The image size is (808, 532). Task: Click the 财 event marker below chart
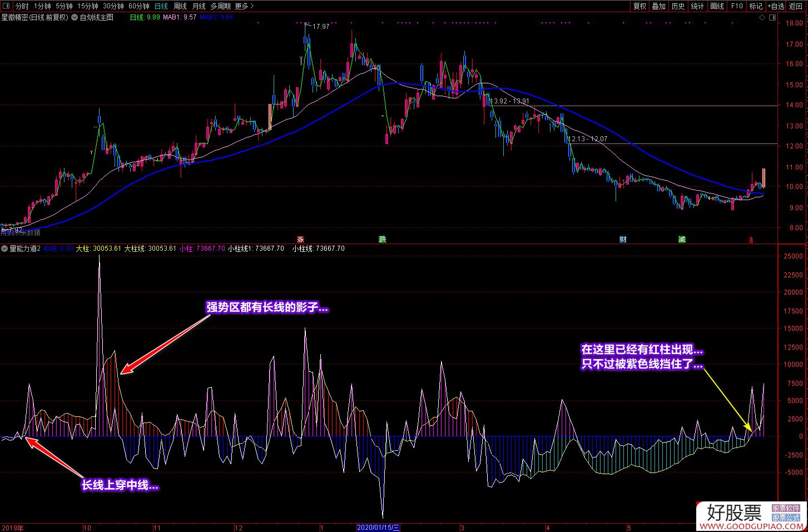(623, 240)
